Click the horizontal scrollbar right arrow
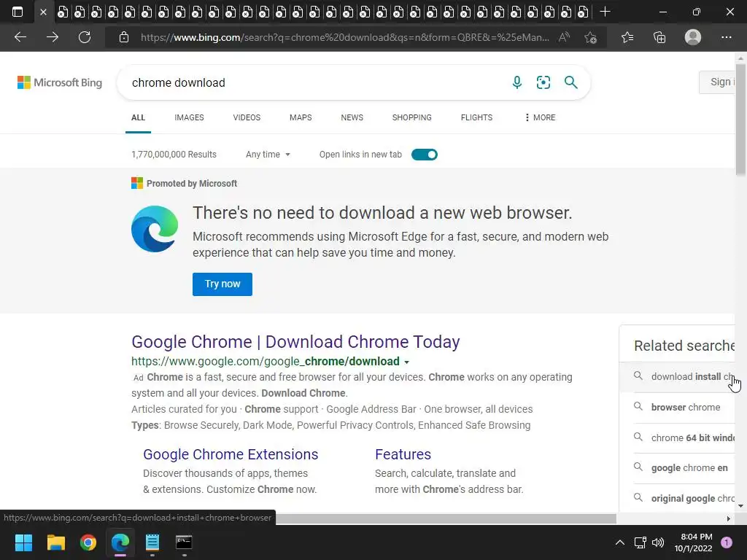The width and height of the screenshot is (747, 560). tap(729, 518)
